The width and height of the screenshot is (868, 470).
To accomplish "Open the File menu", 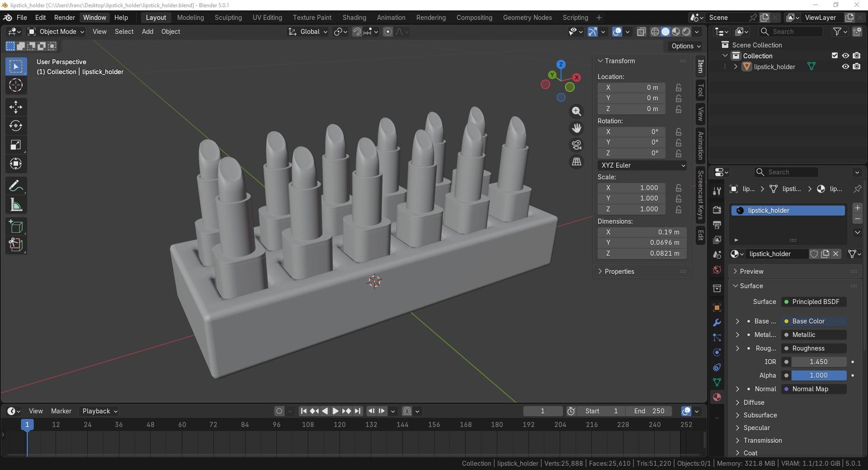I will coord(22,18).
